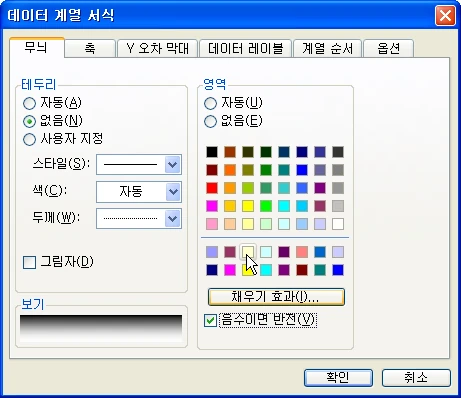Untick the 음수이면 반전(V) checkbox
This screenshot has width=461, height=398.
pos(260,320)
